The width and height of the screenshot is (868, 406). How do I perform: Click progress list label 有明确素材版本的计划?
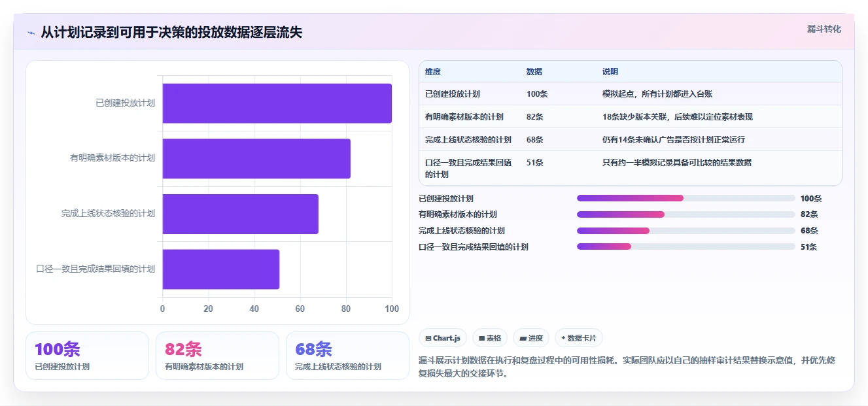pos(458,214)
